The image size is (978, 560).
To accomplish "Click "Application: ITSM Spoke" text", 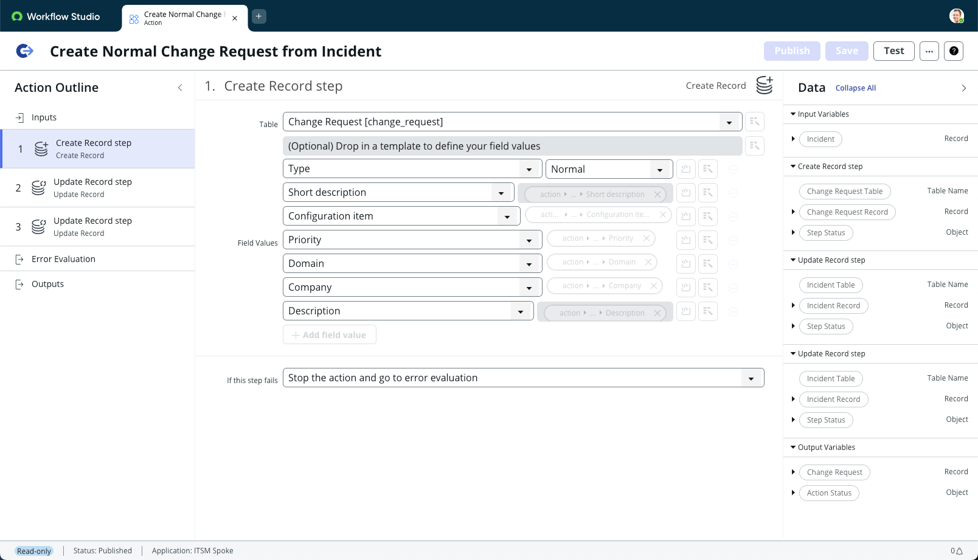I will 192,551.
